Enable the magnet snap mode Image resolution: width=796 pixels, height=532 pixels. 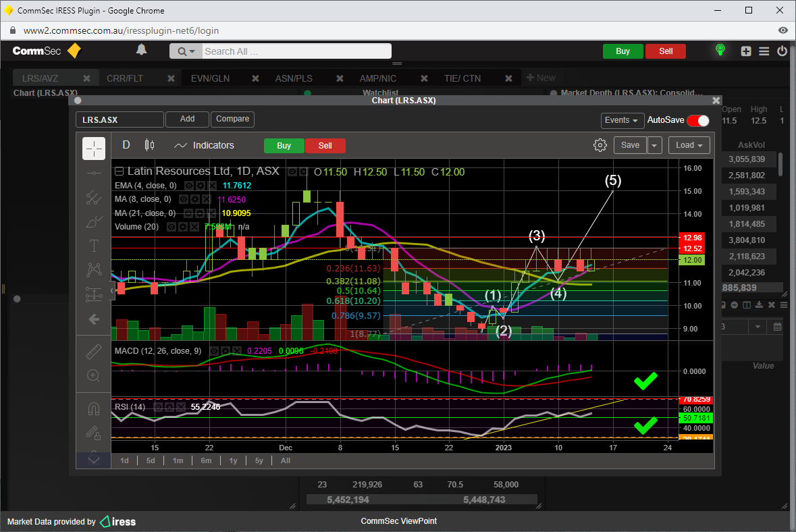94,409
